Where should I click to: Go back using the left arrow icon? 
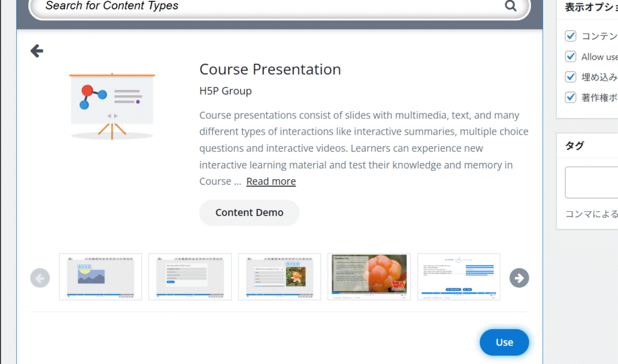click(x=37, y=51)
